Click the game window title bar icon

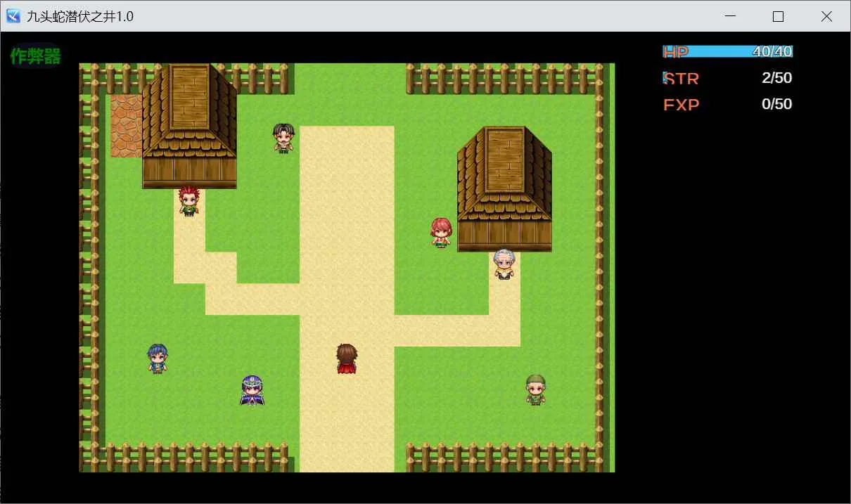(x=13, y=16)
